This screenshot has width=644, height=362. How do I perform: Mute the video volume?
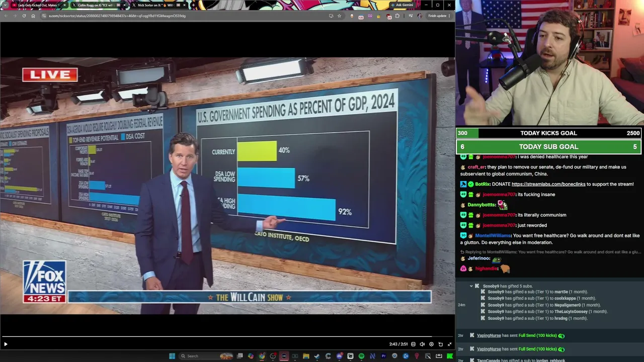tap(422, 344)
